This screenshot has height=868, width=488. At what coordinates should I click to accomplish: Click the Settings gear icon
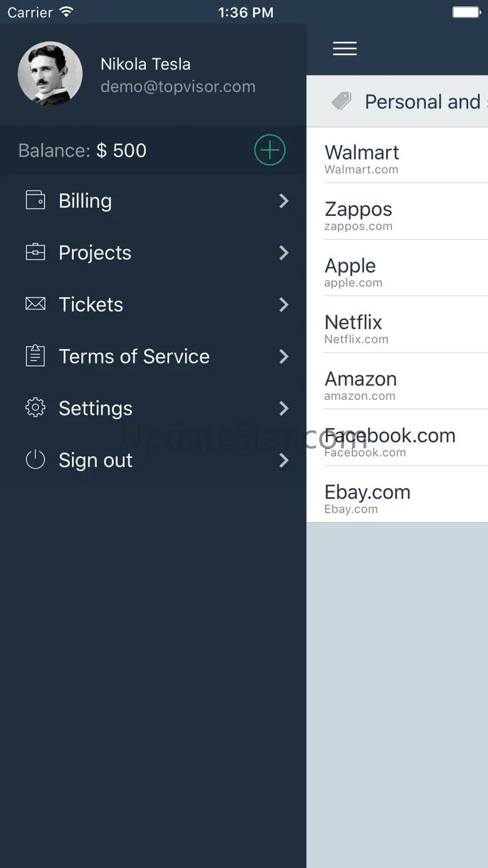[35, 408]
